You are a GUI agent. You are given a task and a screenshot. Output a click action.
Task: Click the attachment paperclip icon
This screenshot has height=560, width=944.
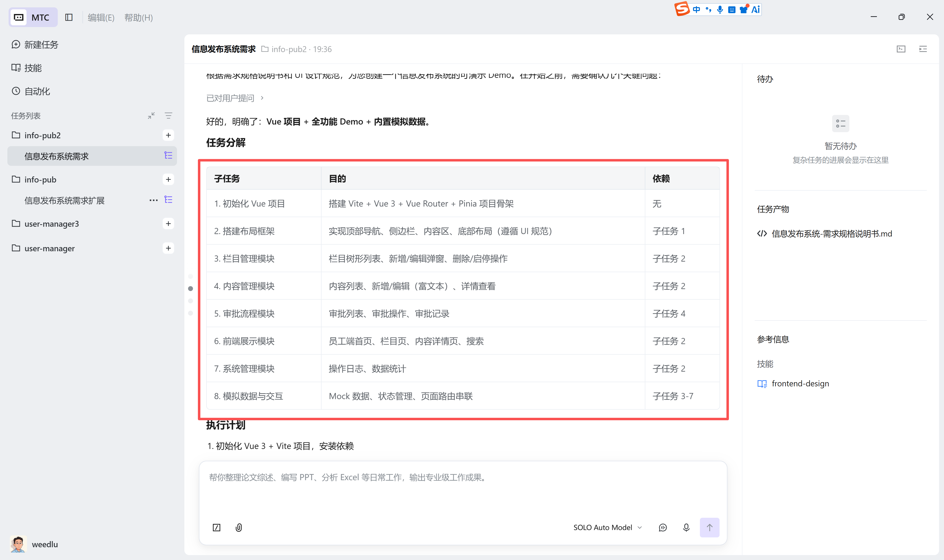(x=239, y=527)
